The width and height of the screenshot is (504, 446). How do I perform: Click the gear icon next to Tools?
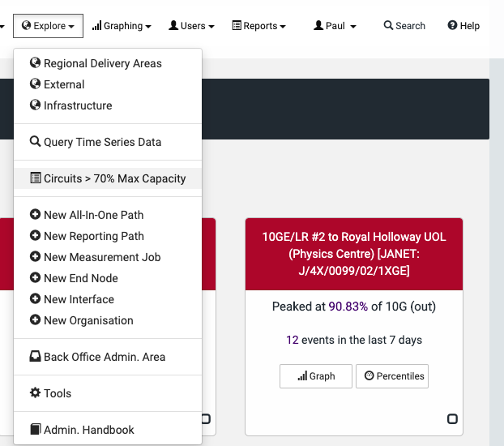point(35,392)
